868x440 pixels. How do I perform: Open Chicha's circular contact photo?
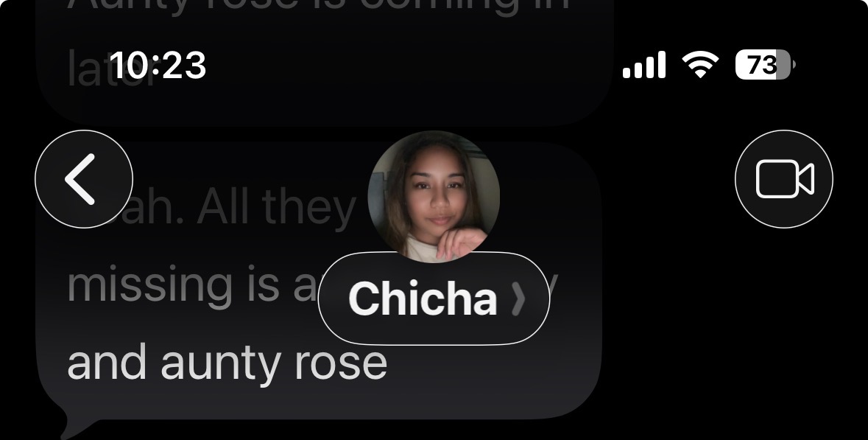(x=434, y=197)
